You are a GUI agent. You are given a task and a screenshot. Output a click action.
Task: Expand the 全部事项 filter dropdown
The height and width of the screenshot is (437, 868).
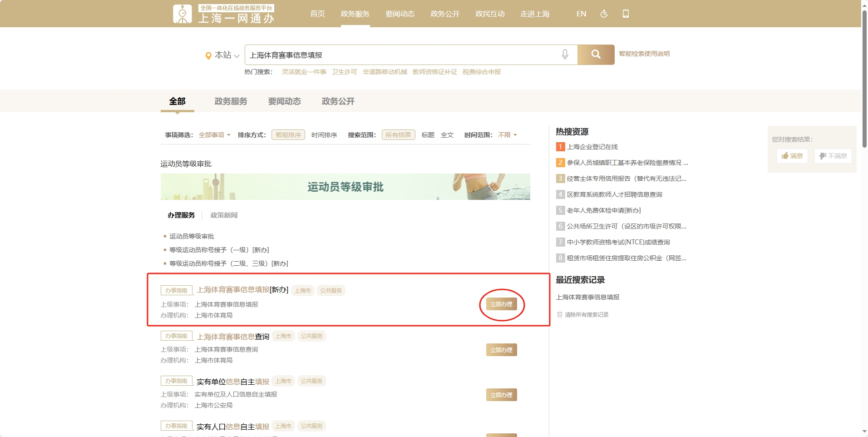[215, 135]
